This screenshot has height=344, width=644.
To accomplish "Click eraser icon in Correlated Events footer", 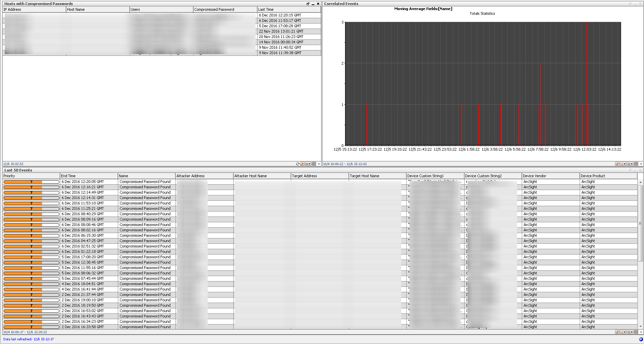I will [x=617, y=164].
